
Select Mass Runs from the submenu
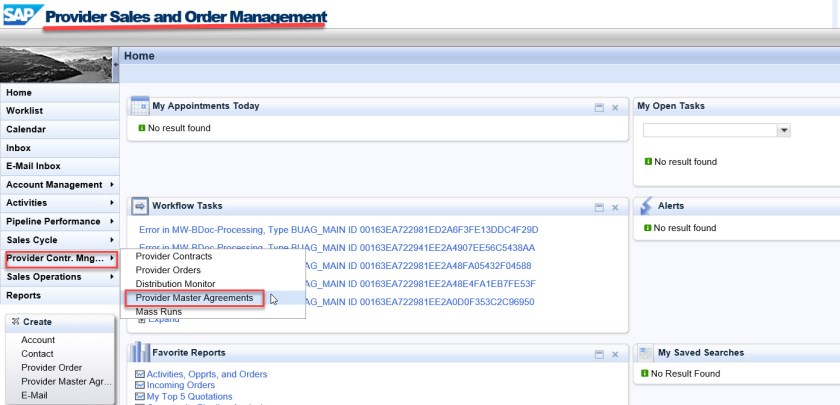click(x=159, y=312)
